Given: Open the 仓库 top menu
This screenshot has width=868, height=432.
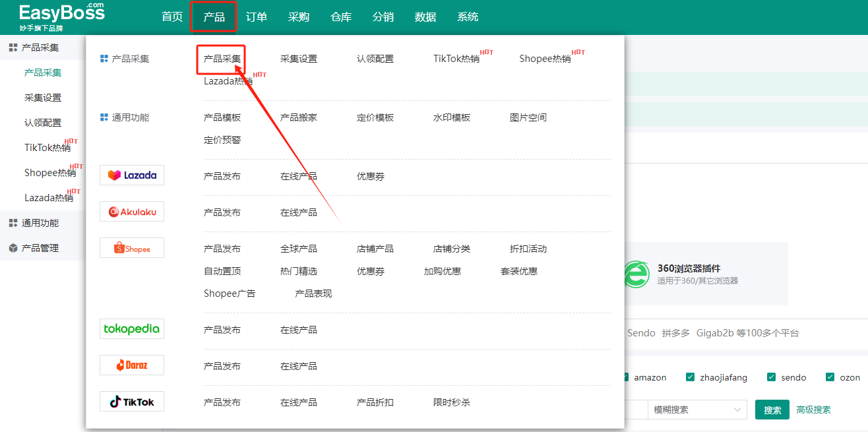Looking at the screenshot, I should point(341,17).
